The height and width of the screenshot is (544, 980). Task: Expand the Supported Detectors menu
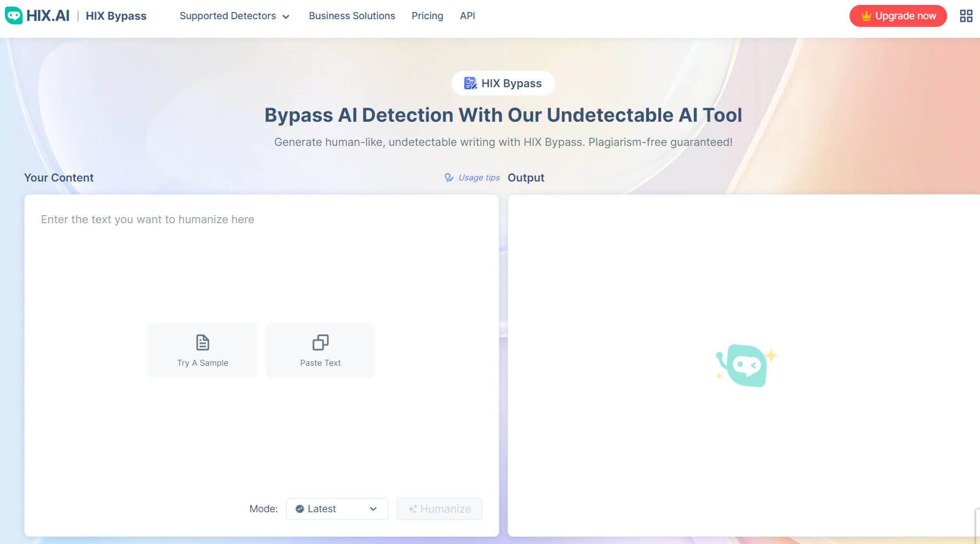tap(234, 16)
